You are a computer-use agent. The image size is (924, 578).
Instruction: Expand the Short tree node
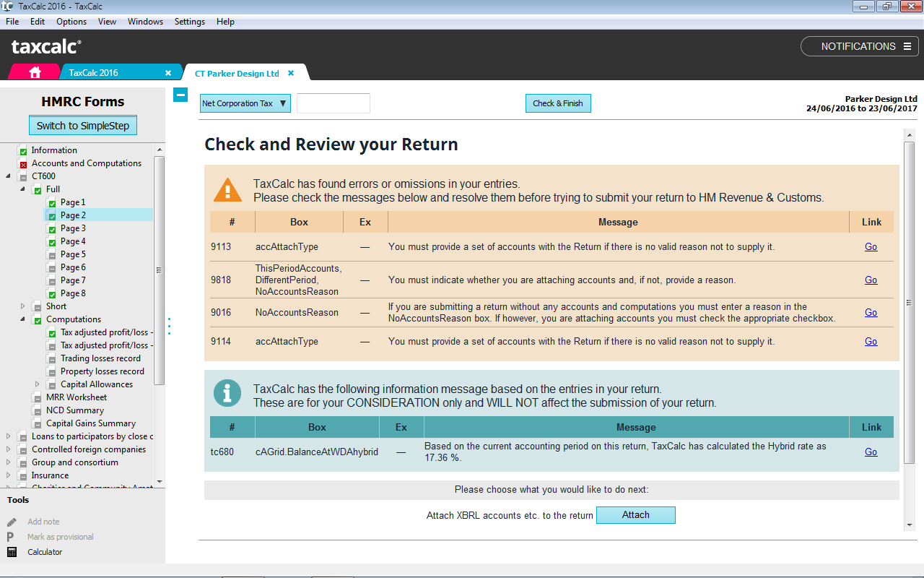point(22,306)
